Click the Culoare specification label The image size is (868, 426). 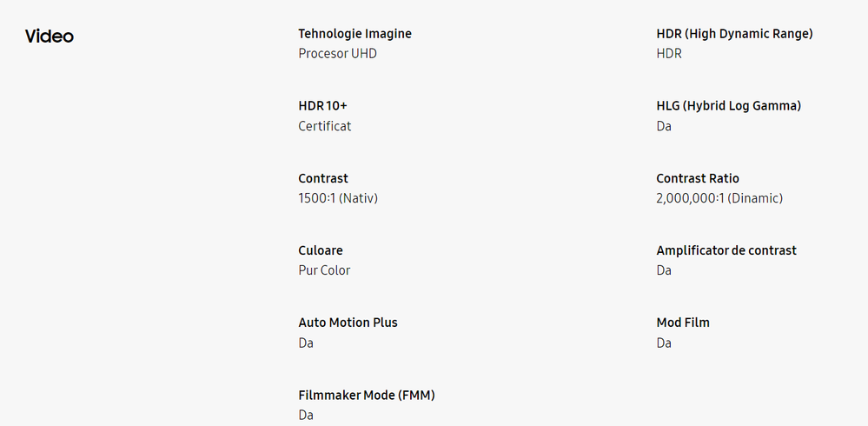point(321,250)
